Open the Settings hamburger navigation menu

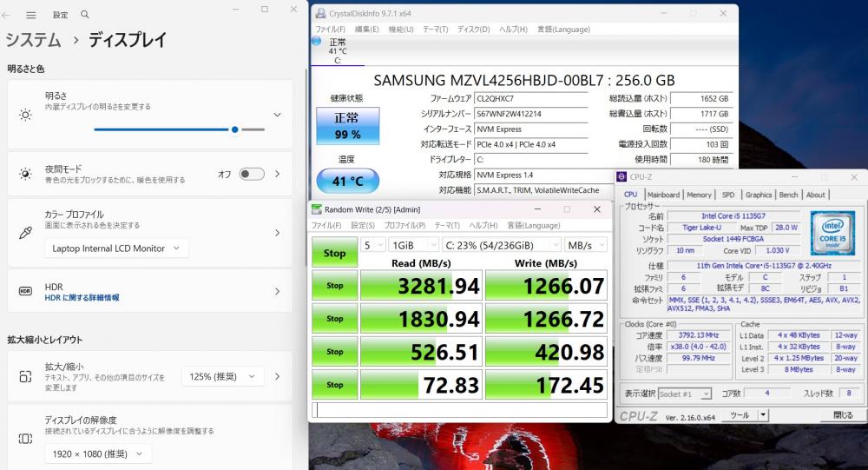pos(31,16)
